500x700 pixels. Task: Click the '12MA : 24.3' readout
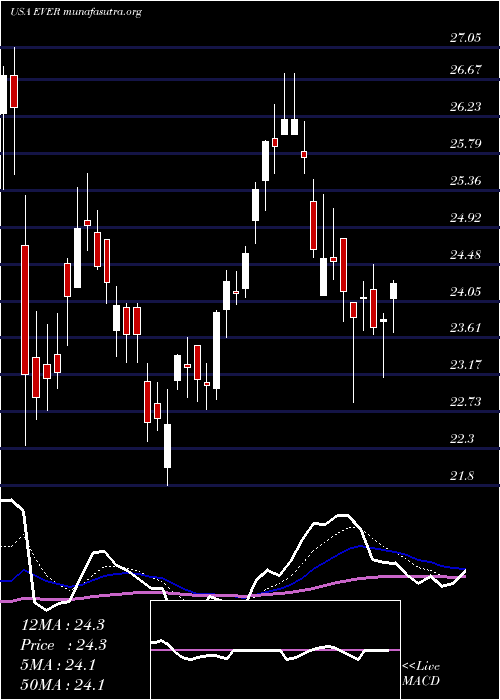(63, 625)
